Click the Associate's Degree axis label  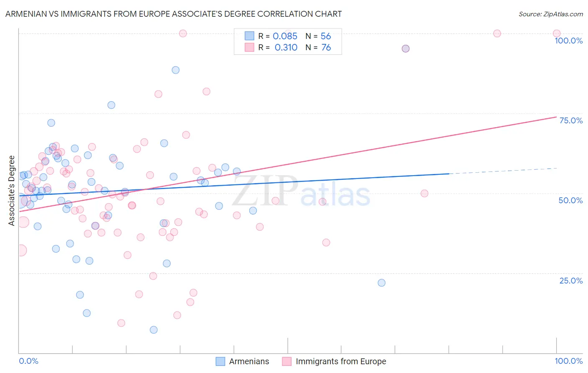coord(12,191)
